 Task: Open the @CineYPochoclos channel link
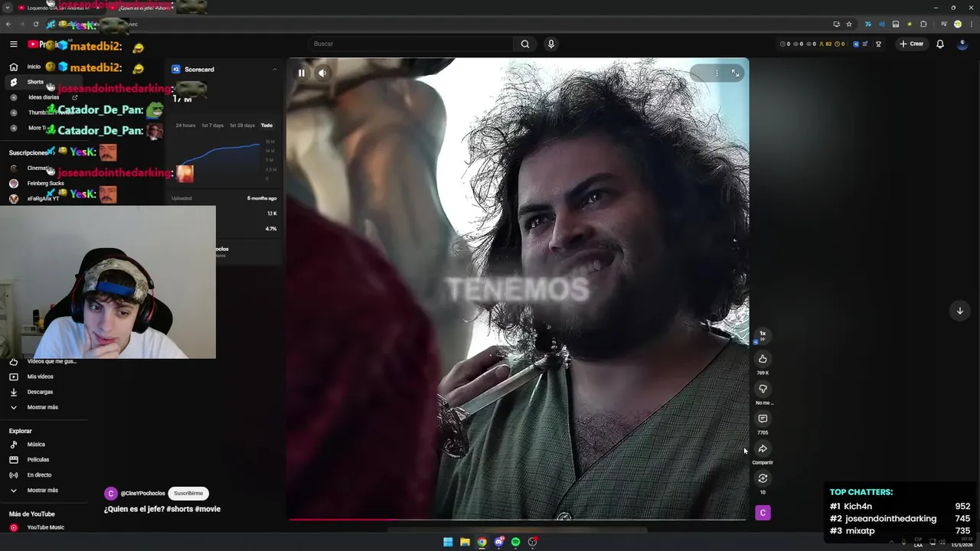[142, 494]
